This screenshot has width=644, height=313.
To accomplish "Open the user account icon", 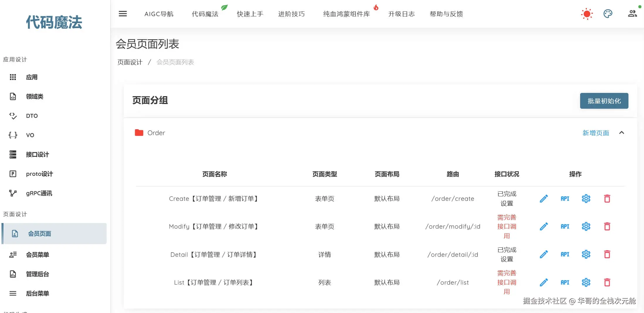I will click(632, 14).
